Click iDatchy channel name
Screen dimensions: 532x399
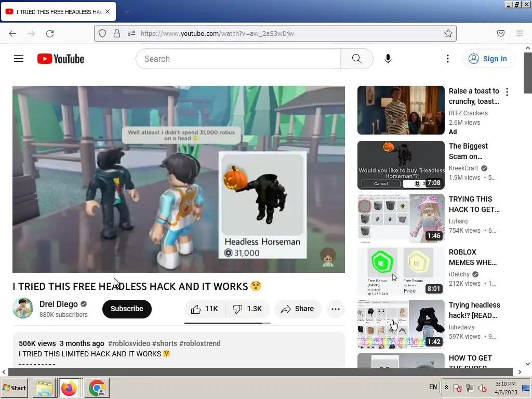459,274
